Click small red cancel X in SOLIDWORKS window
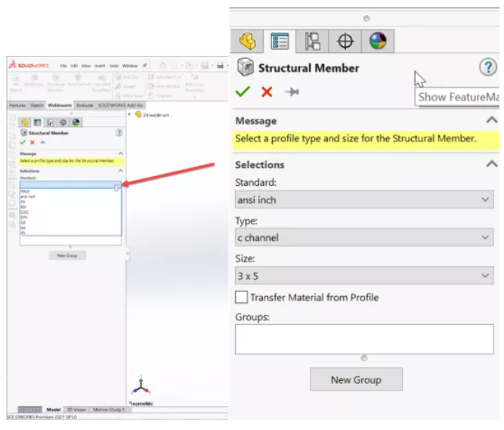The image size is (504, 430). coord(32,142)
